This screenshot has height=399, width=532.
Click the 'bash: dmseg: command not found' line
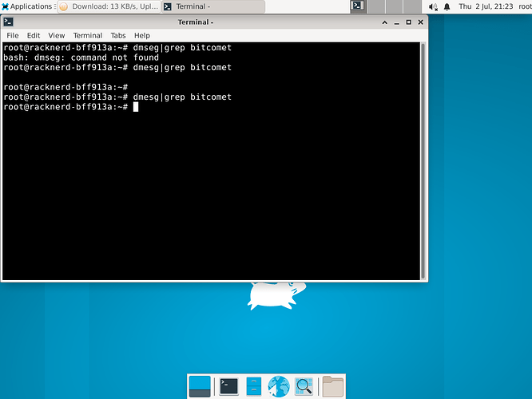[x=81, y=57]
